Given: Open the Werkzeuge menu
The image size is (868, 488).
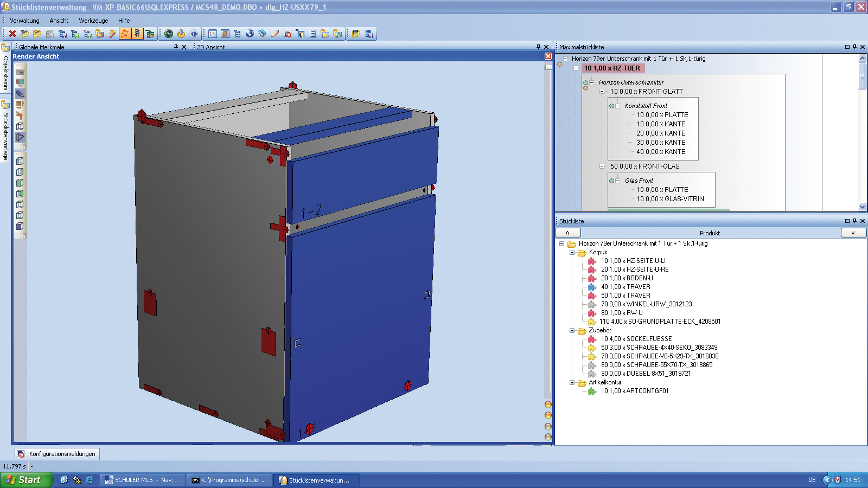Looking at the screenshot, I should 93,21.
